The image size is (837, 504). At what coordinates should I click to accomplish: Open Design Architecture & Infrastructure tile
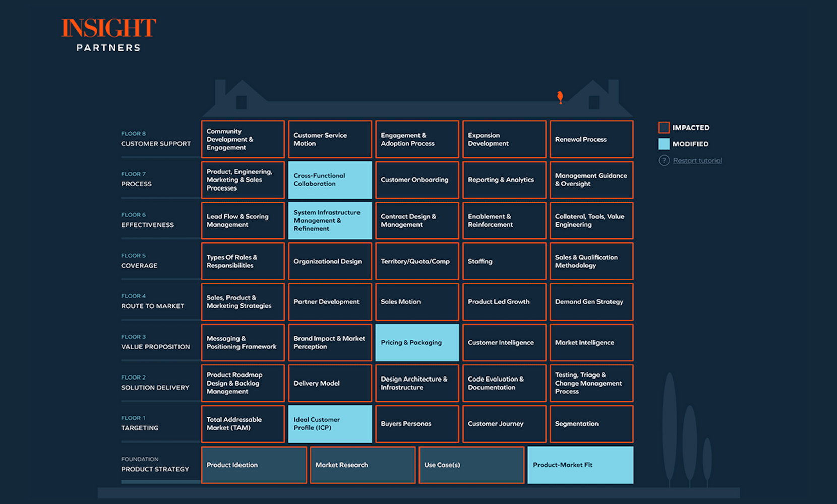click(x=417, y=384)
